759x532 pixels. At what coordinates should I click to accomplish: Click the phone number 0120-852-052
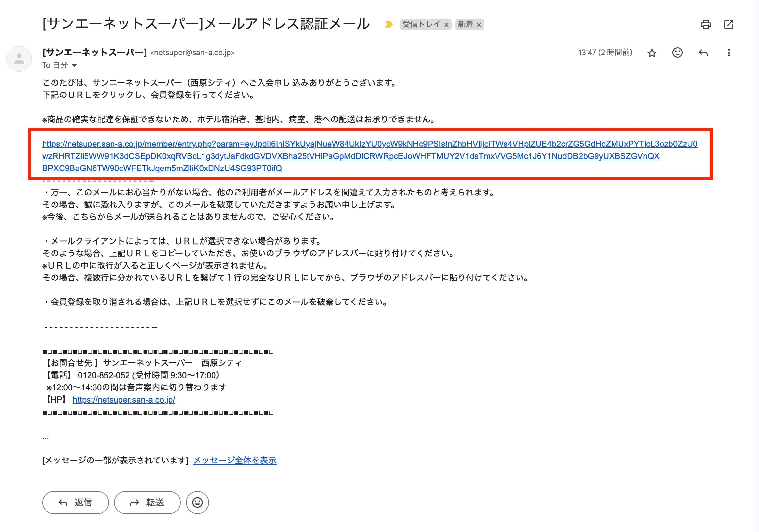tap(104, 375)
